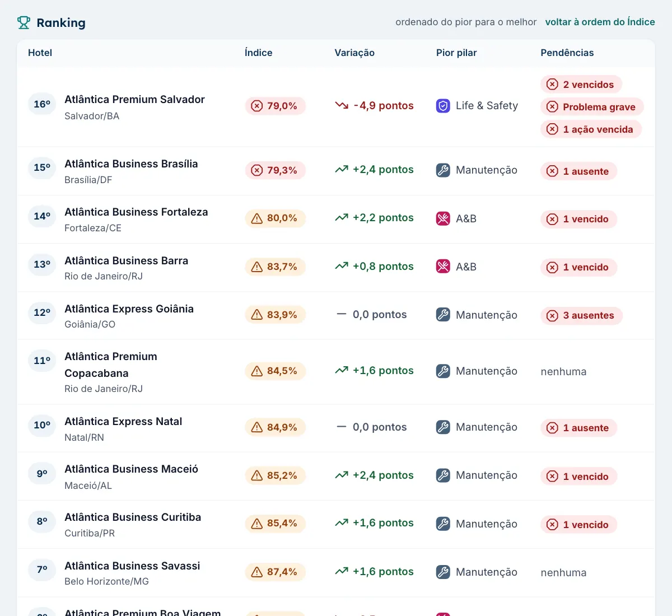Click 1 ausente badge in Natal row
This screenshot has width=672, height=616.
click(578, 428)
